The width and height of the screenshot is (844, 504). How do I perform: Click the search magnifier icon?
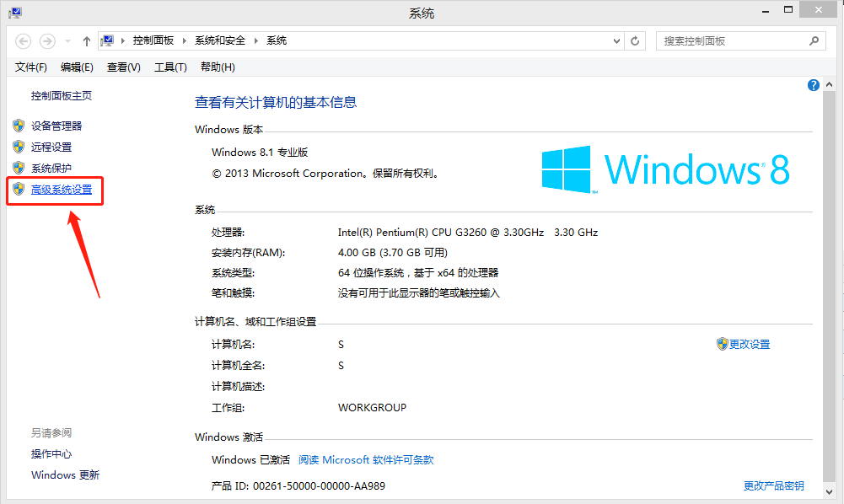[814, 41]
